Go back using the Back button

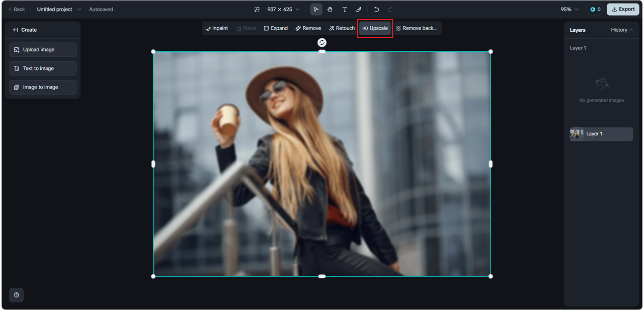click(17, 9)
